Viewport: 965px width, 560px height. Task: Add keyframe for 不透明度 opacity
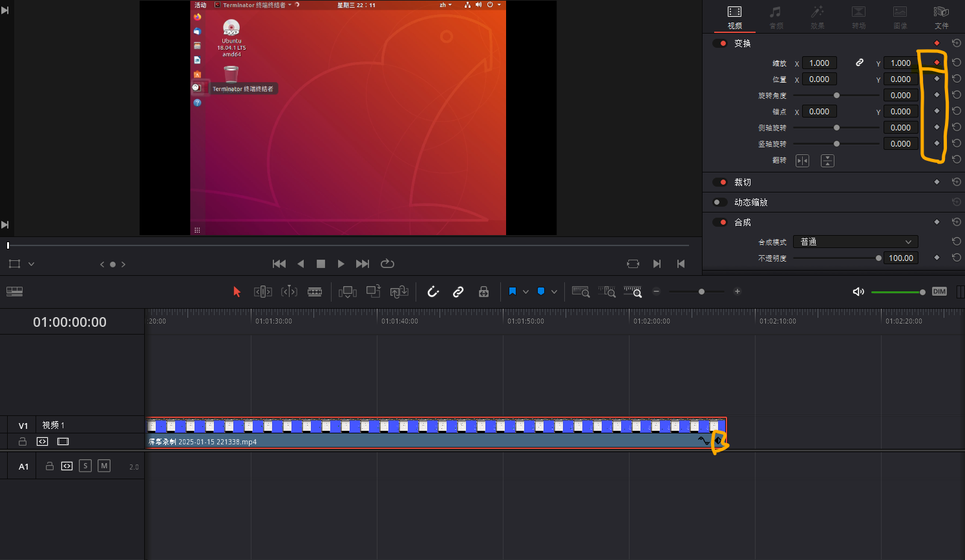pos(937,258)
